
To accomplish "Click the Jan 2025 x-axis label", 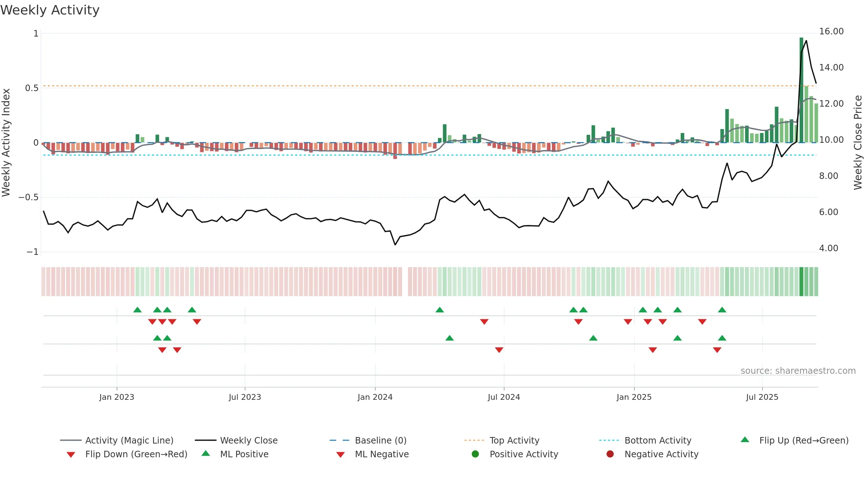I will [634, 397].
